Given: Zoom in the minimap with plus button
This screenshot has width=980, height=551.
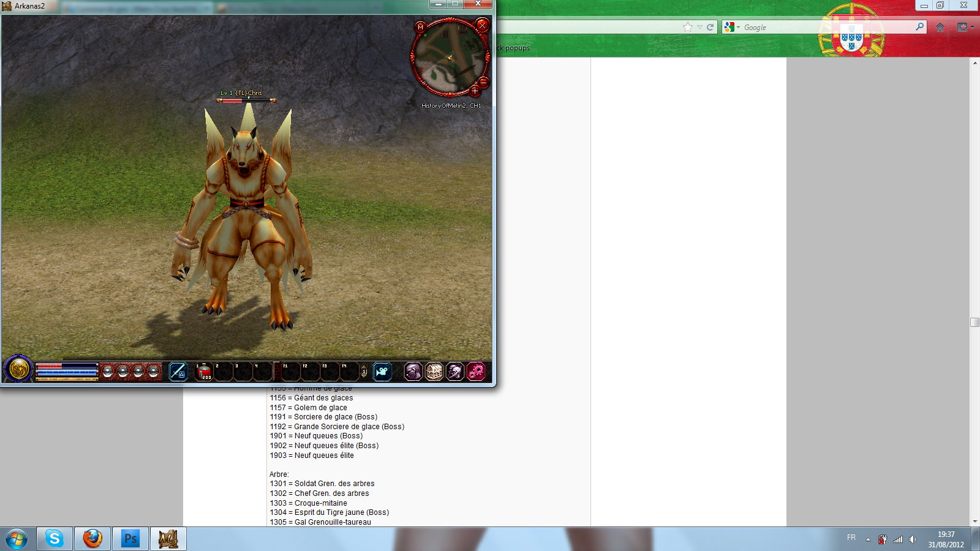Looking at the screenshot, I should coord(475,91).
